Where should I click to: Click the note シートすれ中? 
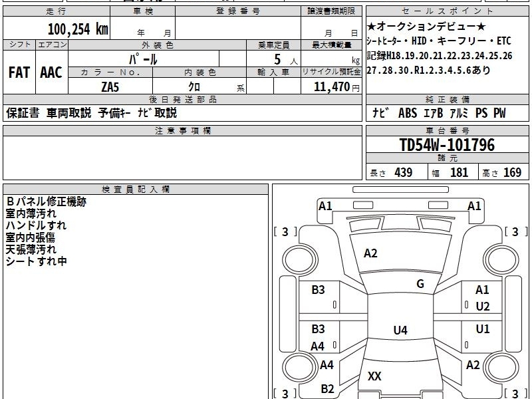36,261
